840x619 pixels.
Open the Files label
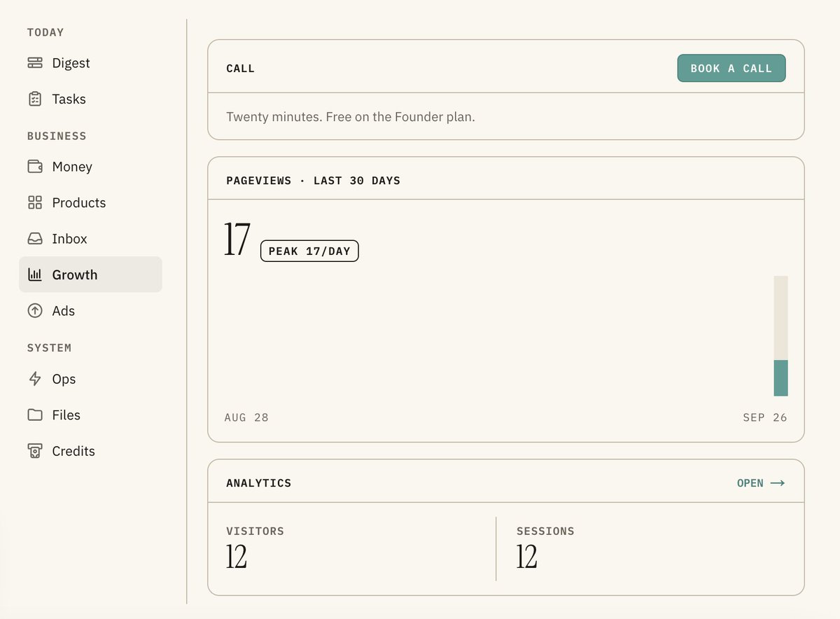click(66, 415)
